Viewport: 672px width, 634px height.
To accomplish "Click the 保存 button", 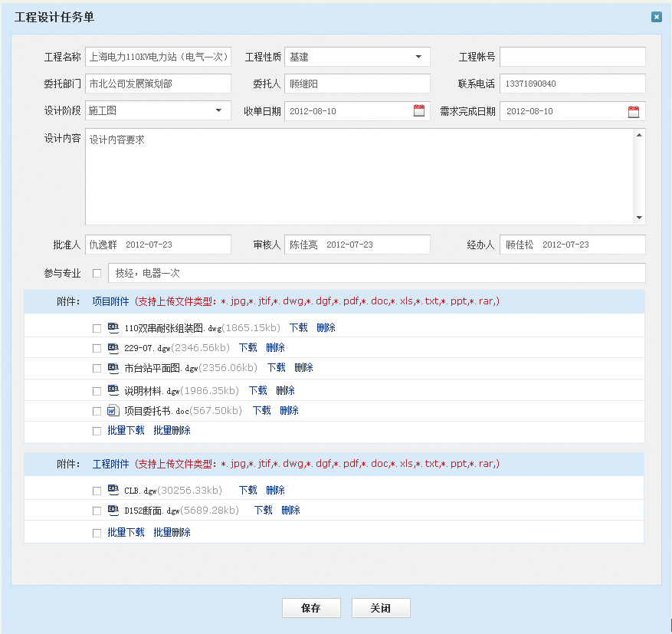I will 311,608.
